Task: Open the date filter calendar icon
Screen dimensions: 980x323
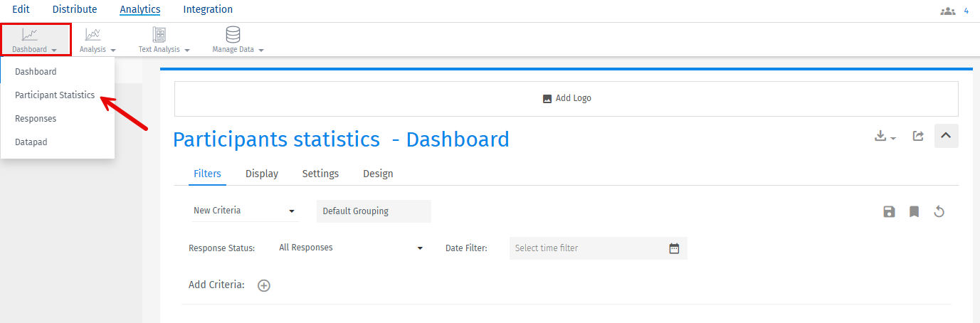Action: coord(674,248)
